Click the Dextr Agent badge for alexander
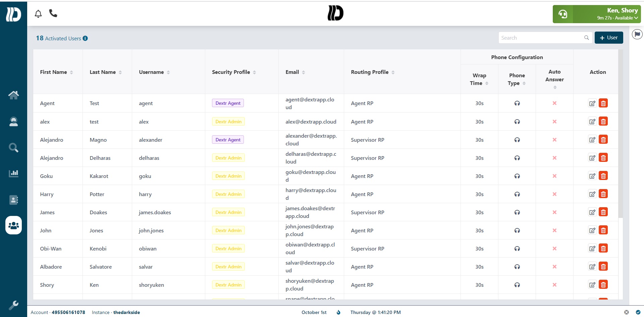The width and height of the screenshot is (644, 317). [228, 140]
